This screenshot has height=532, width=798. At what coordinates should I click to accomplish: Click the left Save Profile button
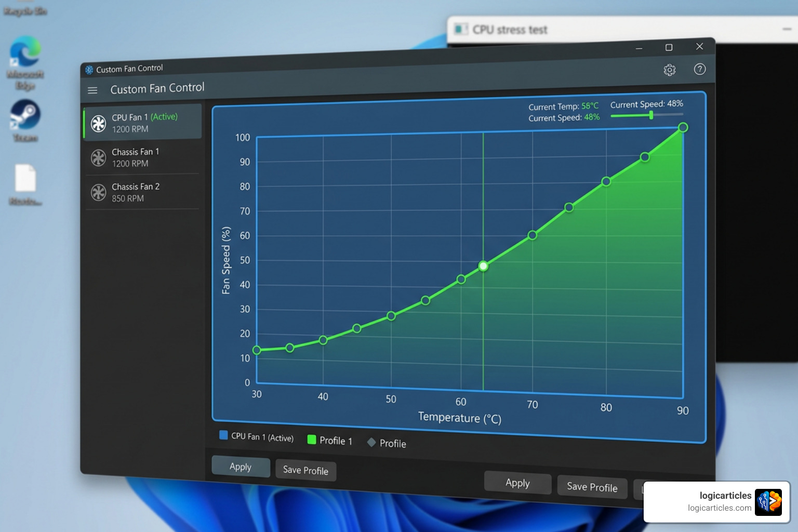305,470
